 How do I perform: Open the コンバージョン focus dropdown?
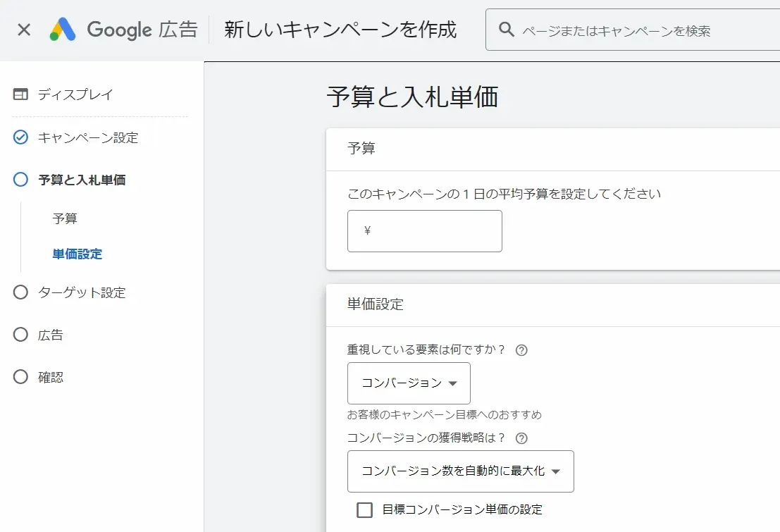[x=409, y=383]
